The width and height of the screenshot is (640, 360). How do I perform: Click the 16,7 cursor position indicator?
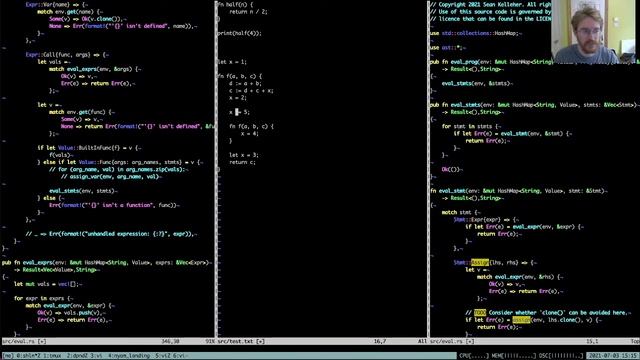pos(380,341)
